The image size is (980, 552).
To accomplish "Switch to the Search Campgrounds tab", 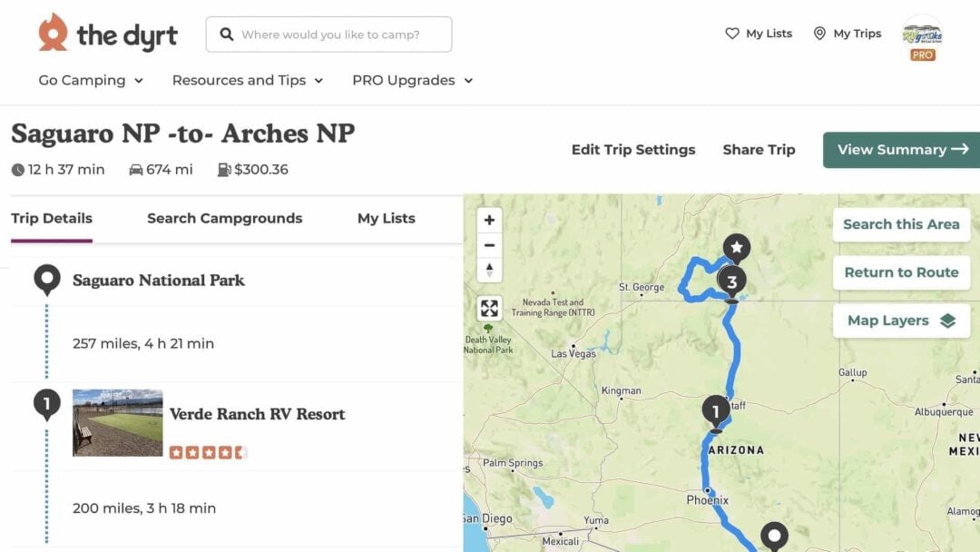I will [224, 219].
